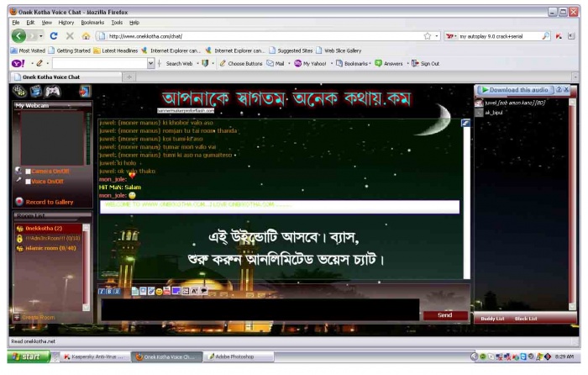Open the File menu

coord(16,23)
